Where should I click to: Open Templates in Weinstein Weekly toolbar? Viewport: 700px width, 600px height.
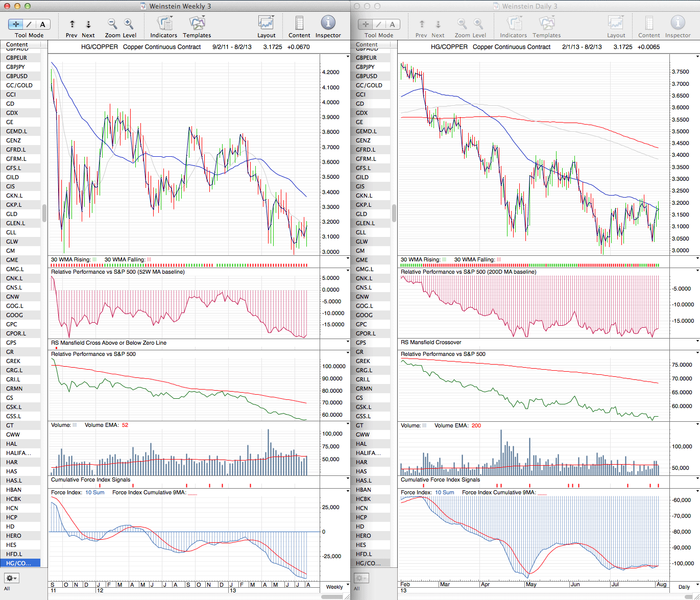(197, 23)
